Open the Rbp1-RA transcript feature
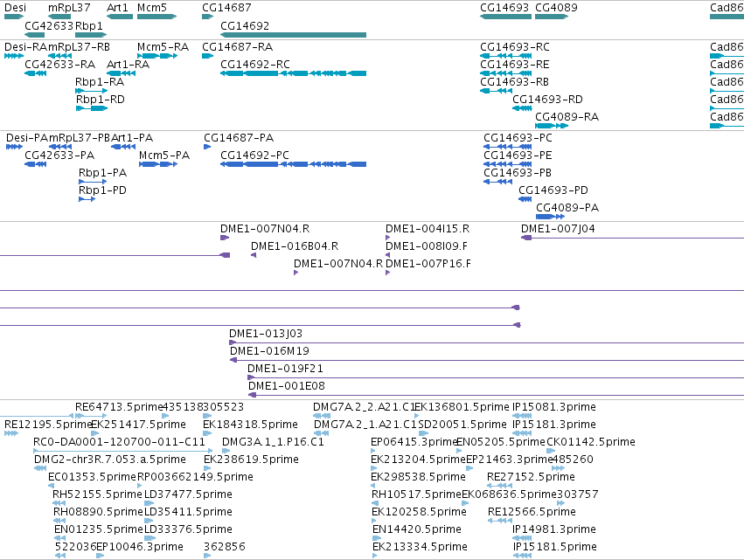This screenshot has height=560, width=744. 92,91
